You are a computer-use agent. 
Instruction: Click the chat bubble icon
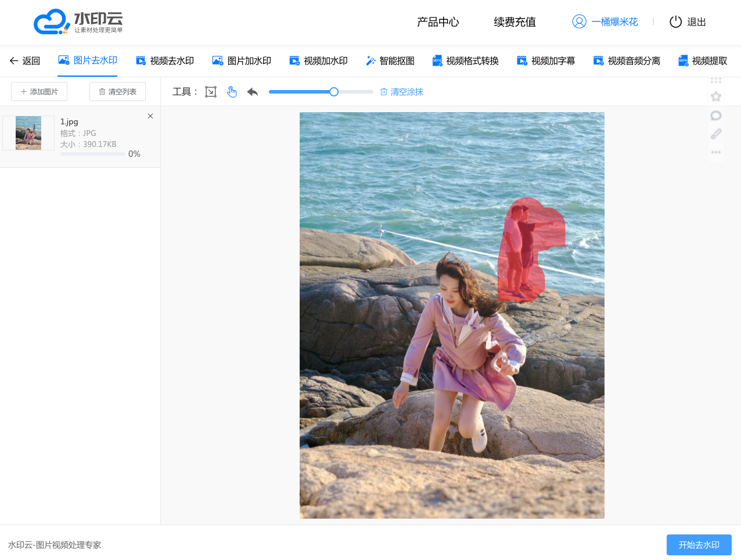[716, 116]
